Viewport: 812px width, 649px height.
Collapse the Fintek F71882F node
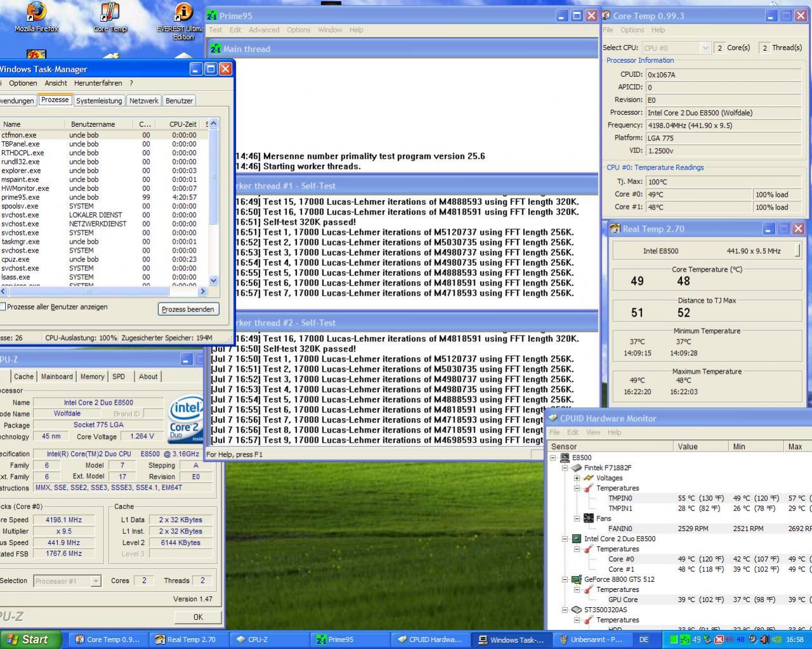[565, 468]
